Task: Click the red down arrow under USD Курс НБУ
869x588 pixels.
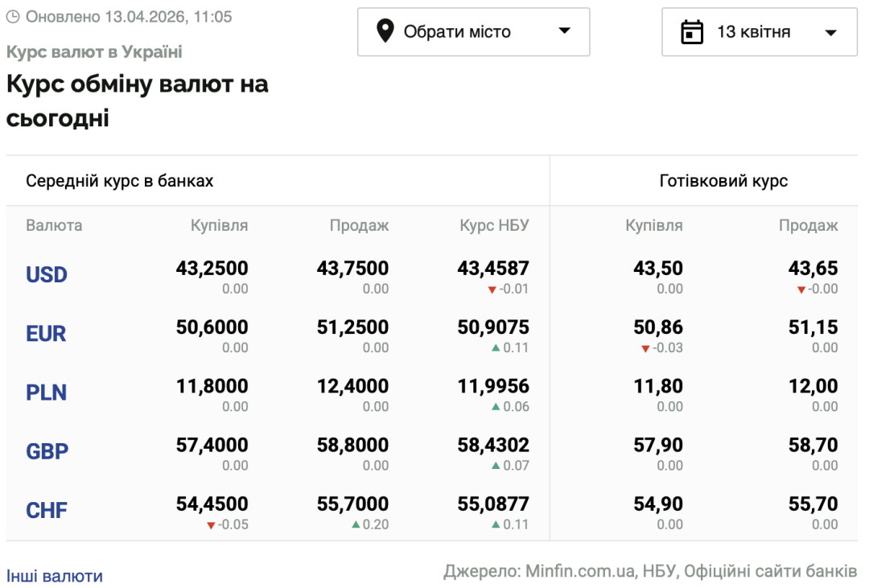Action: (492, 290)
